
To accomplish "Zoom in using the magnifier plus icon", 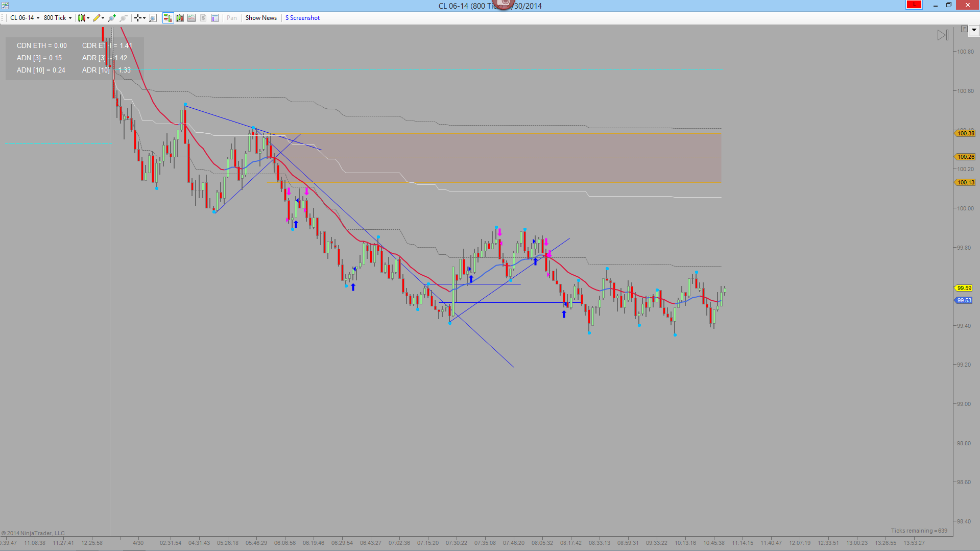I will click(x=111, y=18).
